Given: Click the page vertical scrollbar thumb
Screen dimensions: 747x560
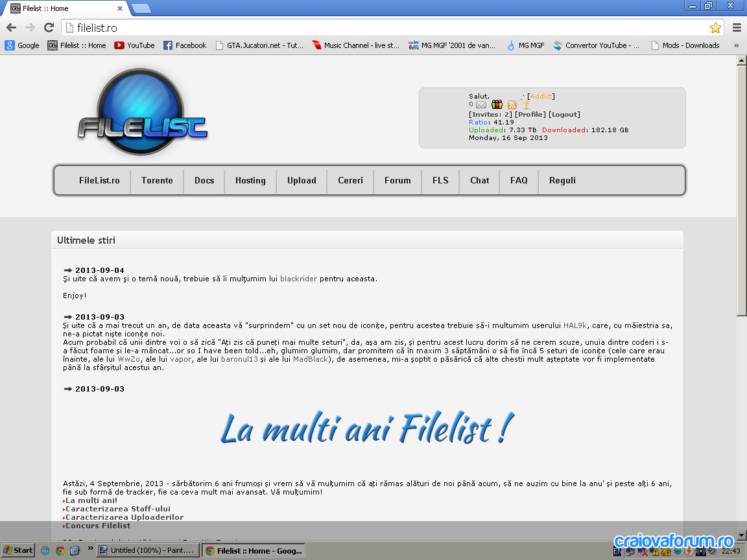Looking at the screenshot, I should click(x=741, y=191).
